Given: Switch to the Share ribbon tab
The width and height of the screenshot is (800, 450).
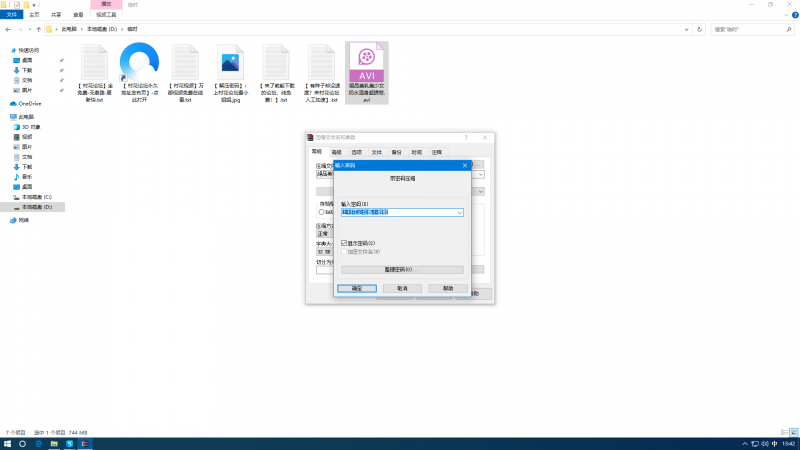Looking at the screenshot, I should 55,15.
